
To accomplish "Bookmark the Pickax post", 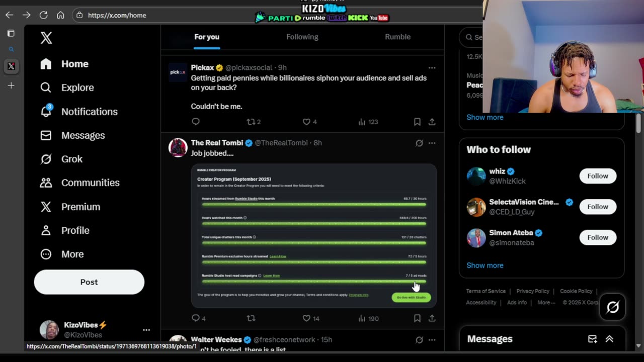I will (x=417, y=122).
